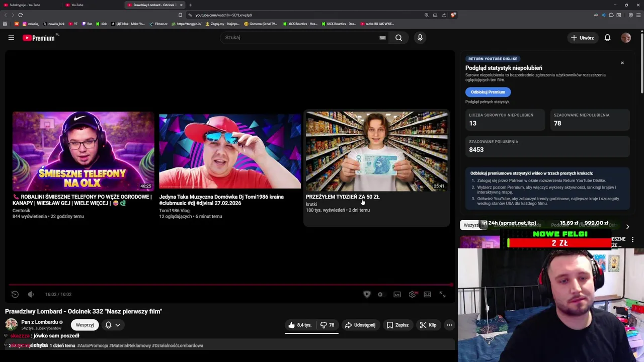Open the on-screen keyboard in the search box
This screenshot has width=644, height=362.
(x=382, y=38)
